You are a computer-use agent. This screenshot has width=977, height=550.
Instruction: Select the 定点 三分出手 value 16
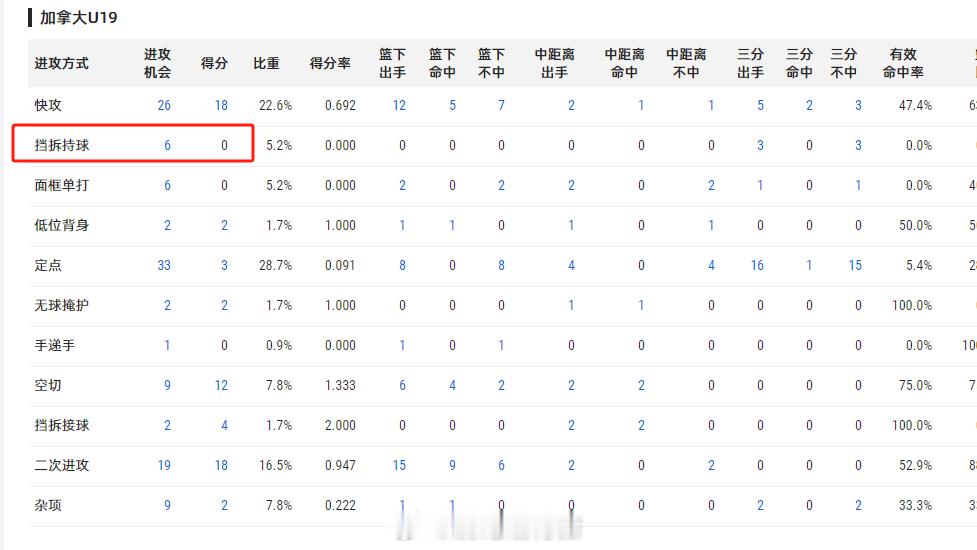pos(757,265)
